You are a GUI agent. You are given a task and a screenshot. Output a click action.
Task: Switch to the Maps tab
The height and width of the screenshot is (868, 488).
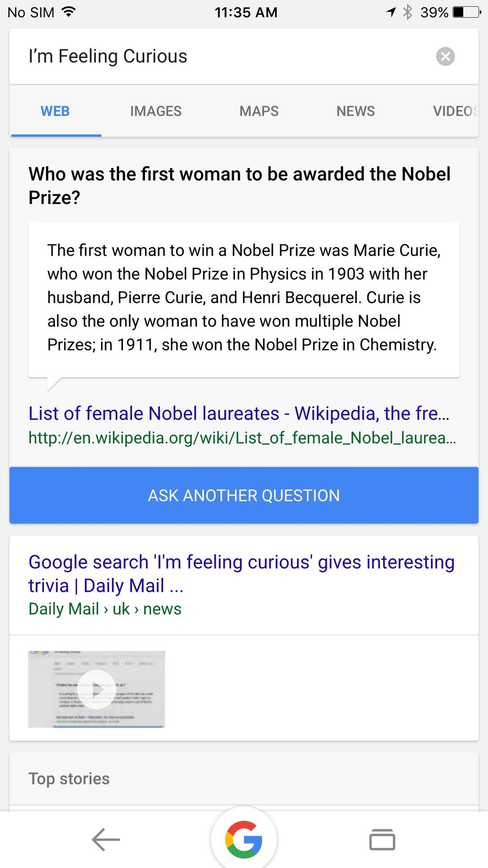coord(259,111)
